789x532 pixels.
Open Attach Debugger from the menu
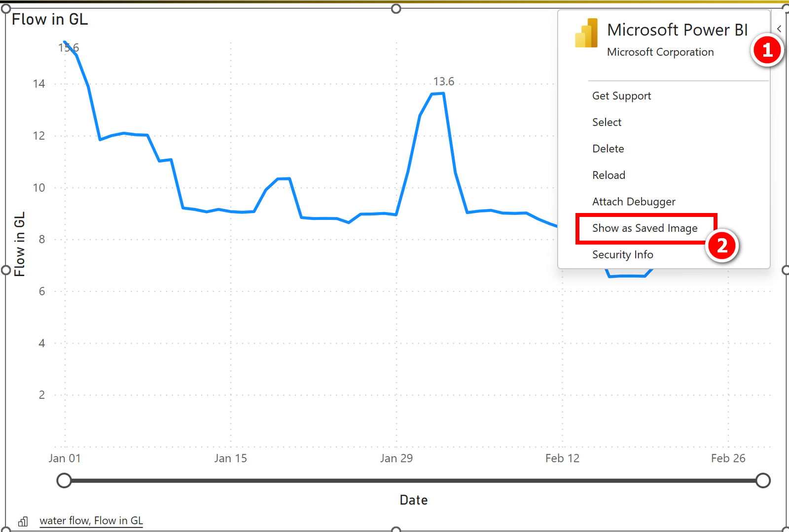[634, 202]
